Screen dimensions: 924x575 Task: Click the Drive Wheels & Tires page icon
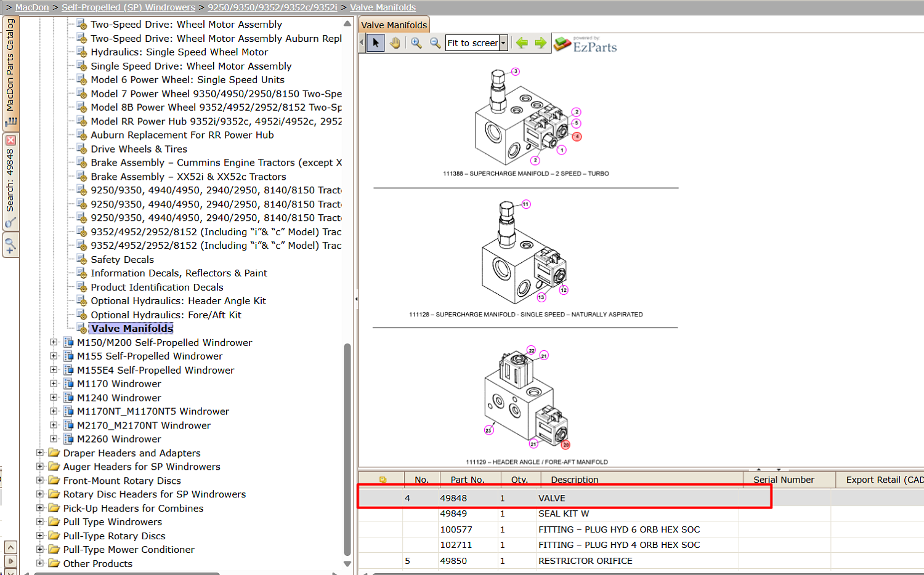[x=81, y=148]
